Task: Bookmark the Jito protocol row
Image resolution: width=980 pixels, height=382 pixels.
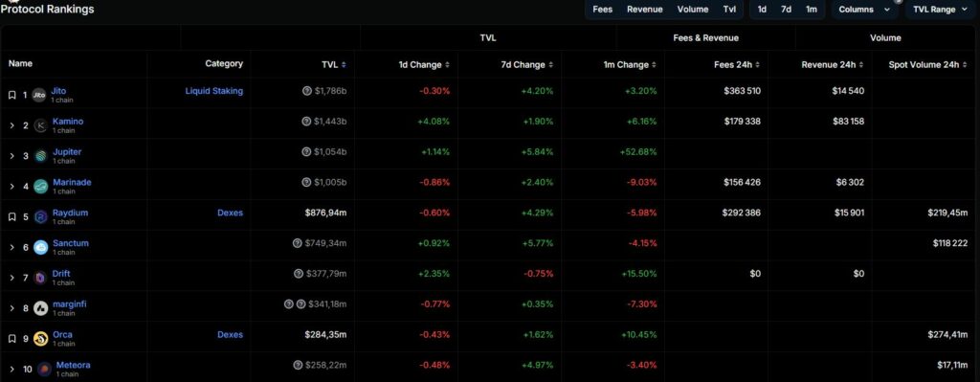Action: [11, 95]
